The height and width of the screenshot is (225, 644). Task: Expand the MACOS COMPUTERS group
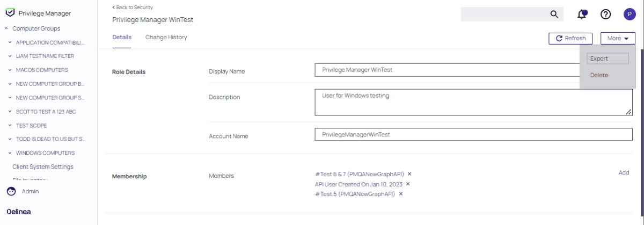10,70
